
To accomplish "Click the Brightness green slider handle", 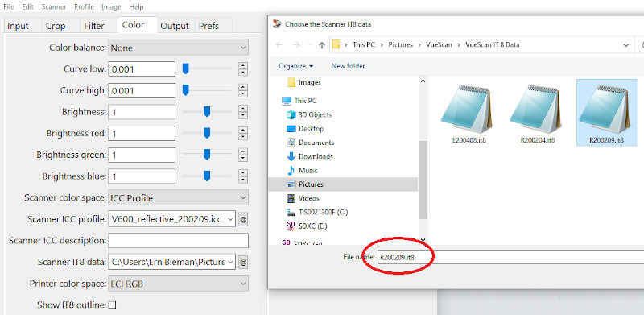I will click(x=207, y=155).
